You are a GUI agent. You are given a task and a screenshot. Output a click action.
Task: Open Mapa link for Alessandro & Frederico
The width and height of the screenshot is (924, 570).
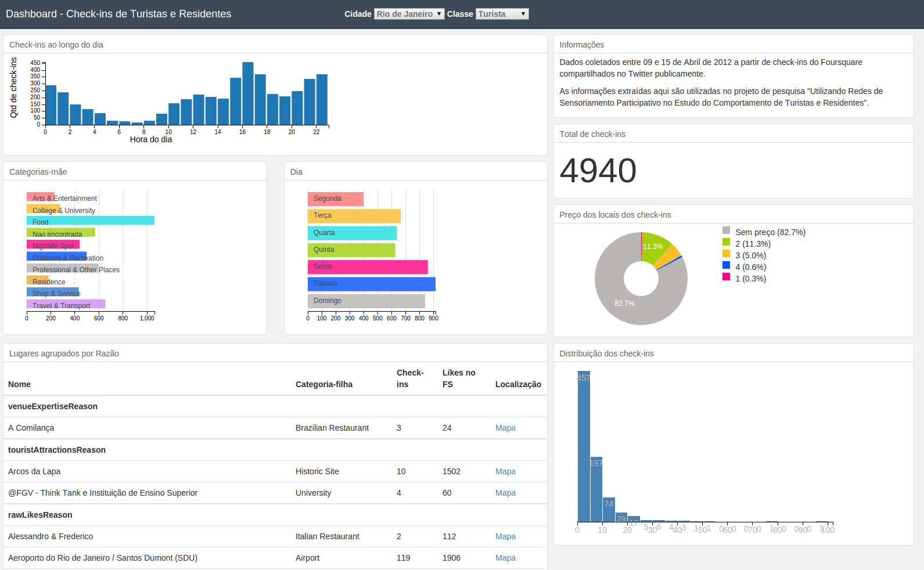click(x=505, y=536)
